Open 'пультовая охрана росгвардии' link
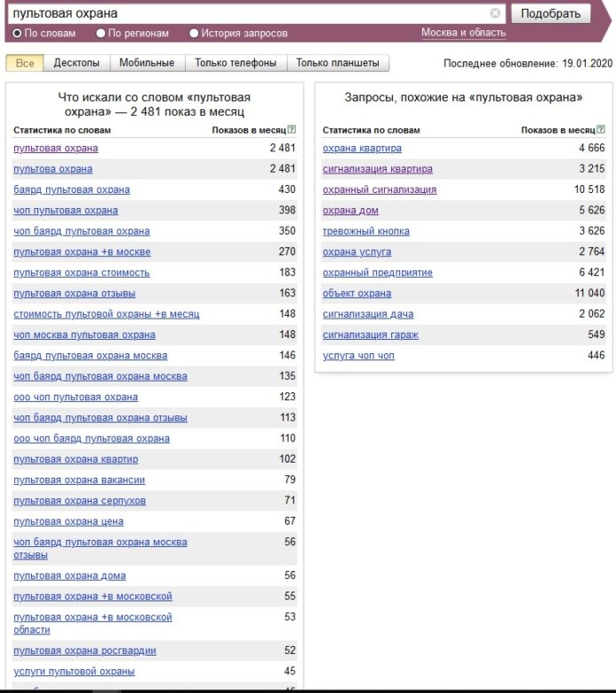This screenshot has height=693, width=616. point(84,651)
